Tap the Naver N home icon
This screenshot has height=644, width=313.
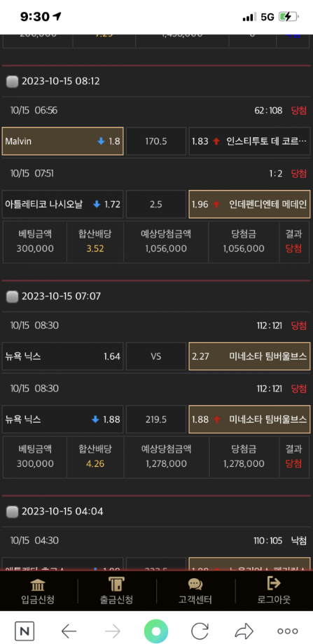25,631
